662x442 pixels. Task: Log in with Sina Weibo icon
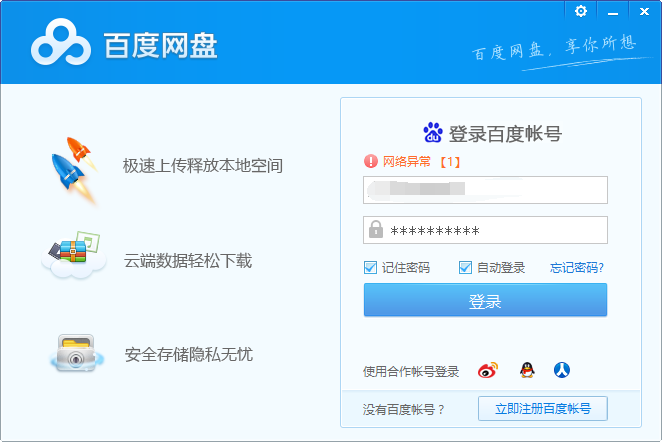(x=488, y=370)
